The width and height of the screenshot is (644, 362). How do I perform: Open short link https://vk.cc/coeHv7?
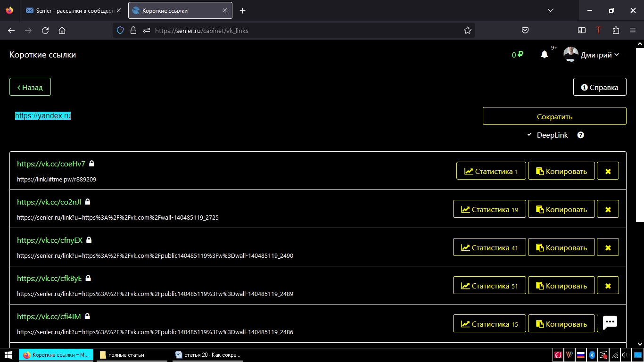[51, 164]
